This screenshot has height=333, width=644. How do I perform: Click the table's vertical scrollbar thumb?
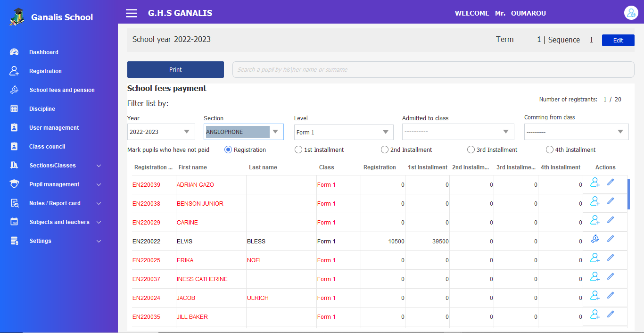(628, 194)
